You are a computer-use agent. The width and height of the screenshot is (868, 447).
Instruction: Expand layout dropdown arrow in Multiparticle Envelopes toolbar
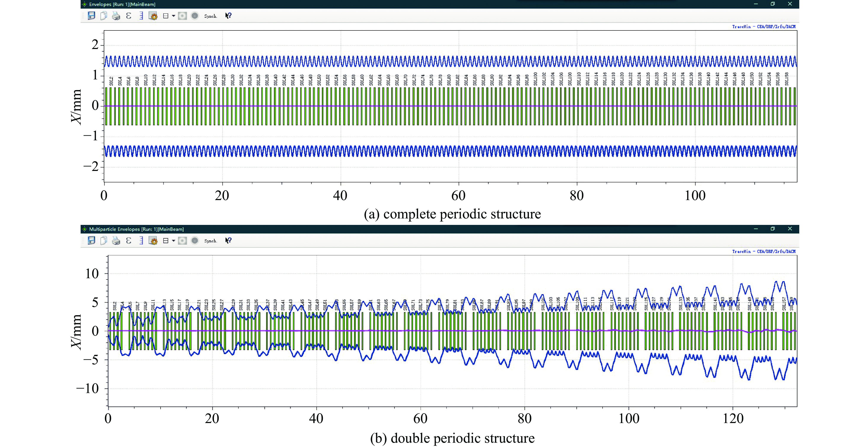[174, 240]
